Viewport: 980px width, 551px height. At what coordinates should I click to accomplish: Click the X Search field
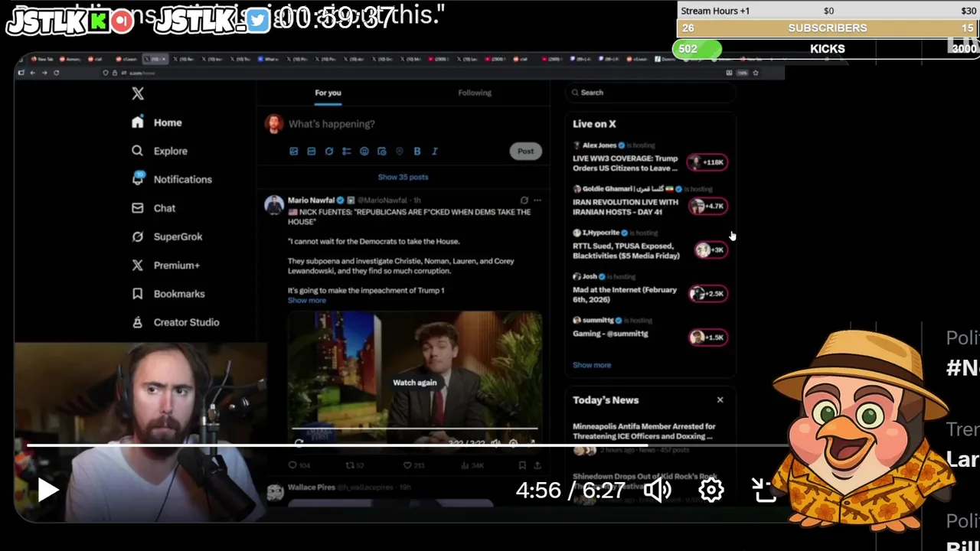(650, 93)
